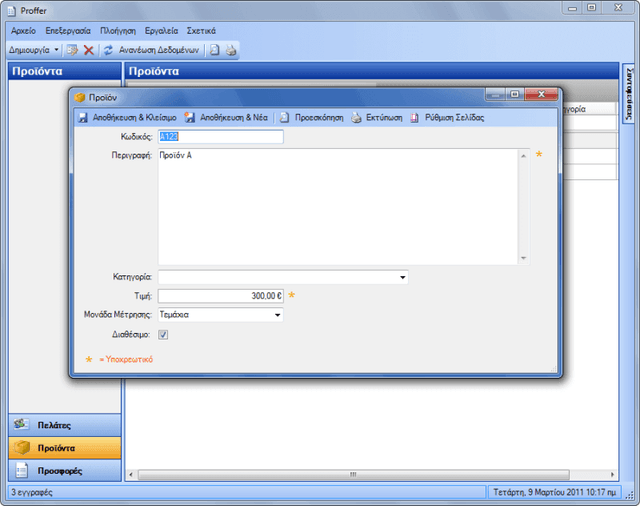640x506 pixels.
Task: Click the Τιμή price input field
Action: pyautogui.click(x=221, y=296)
